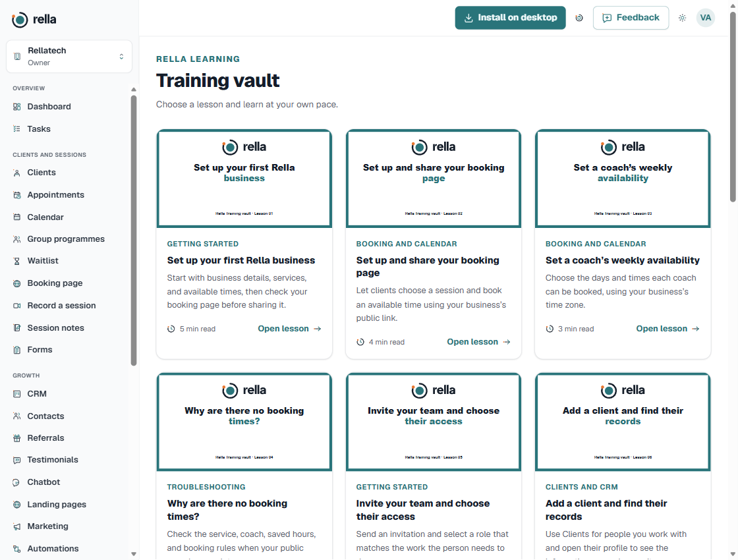Open the Dashboard icon in the sidebar
The width and height of the screenshot is (738, 560).
[x=17, y=107]
